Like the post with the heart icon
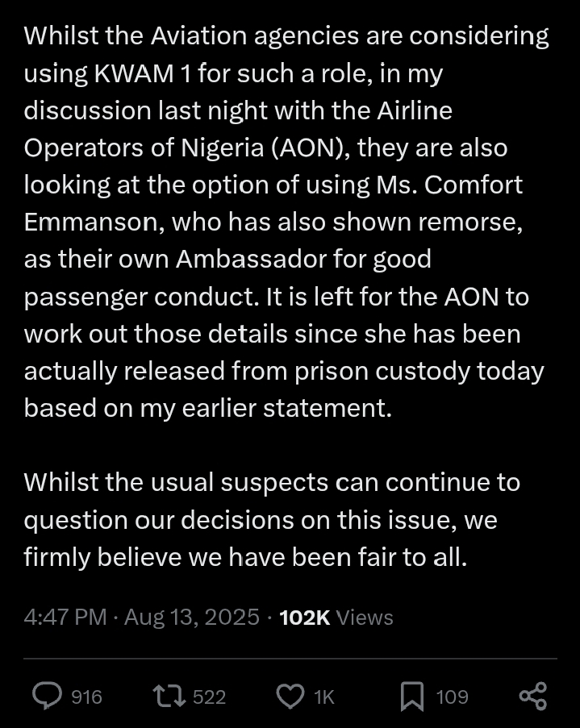Image resolution: width=580 pixels, height=728 pixels. tap(290, 697)
